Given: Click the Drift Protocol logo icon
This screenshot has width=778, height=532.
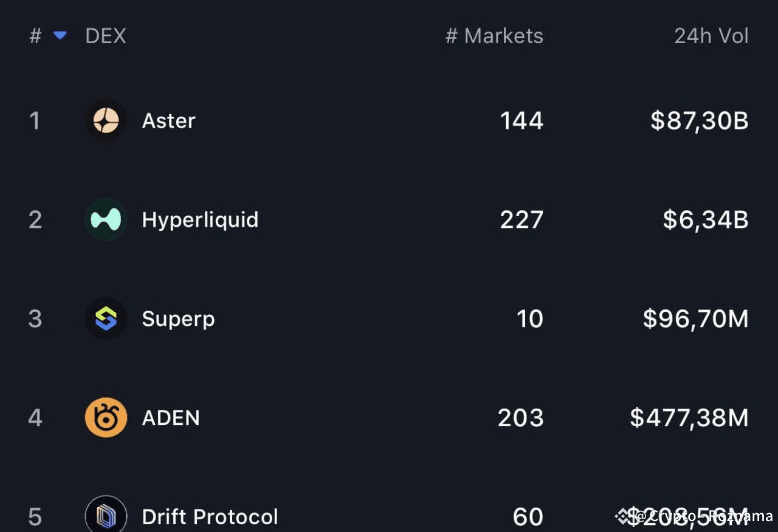Looking at the screenshot, I should [106, 516].
